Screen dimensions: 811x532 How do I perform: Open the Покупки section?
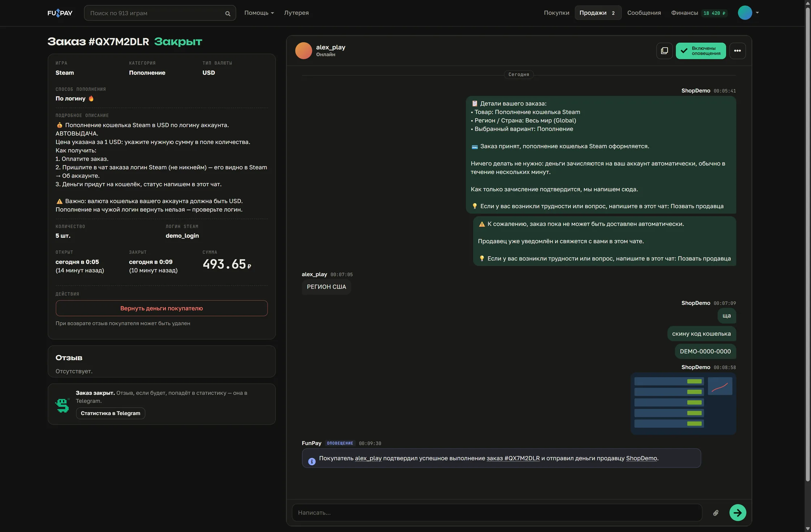[x=556, y=13]
